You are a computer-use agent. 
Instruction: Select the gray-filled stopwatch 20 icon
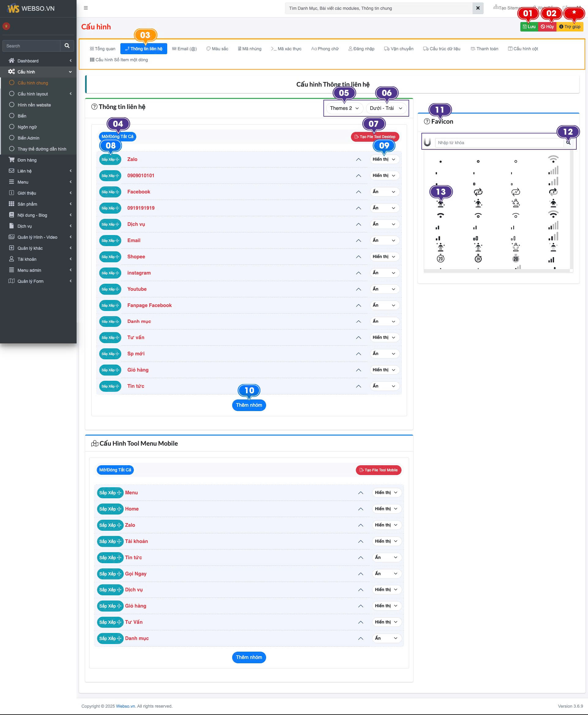coord(515,259)
